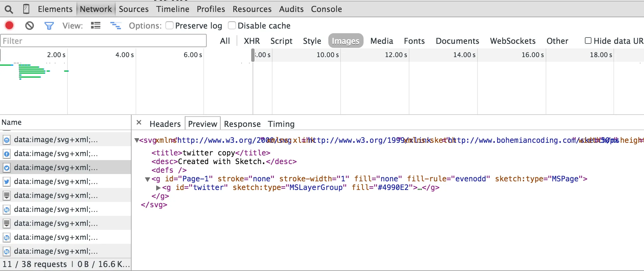The width and height of the screenshot is (644, 271).
Task: Toggle the waterfall overview view icon
Action: pos(116,26)
